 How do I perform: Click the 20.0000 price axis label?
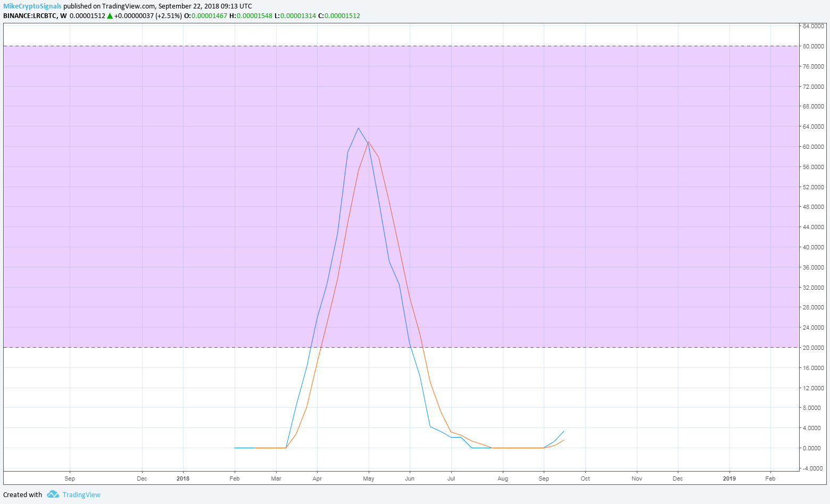(814, 348)
